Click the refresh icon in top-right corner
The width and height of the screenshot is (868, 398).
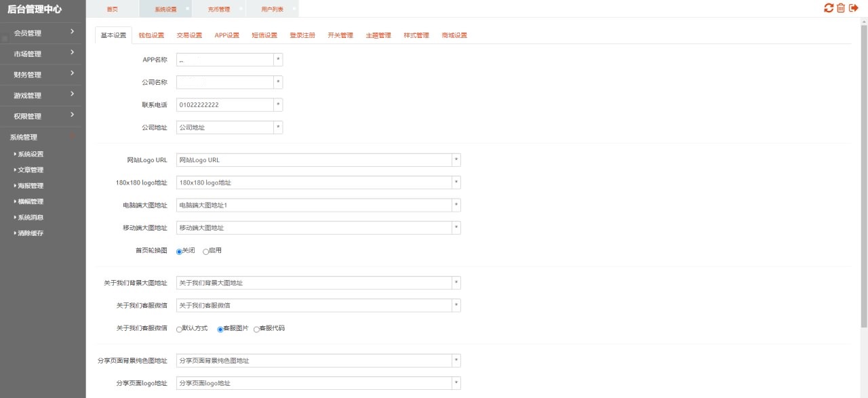click(x=829, y=8)
